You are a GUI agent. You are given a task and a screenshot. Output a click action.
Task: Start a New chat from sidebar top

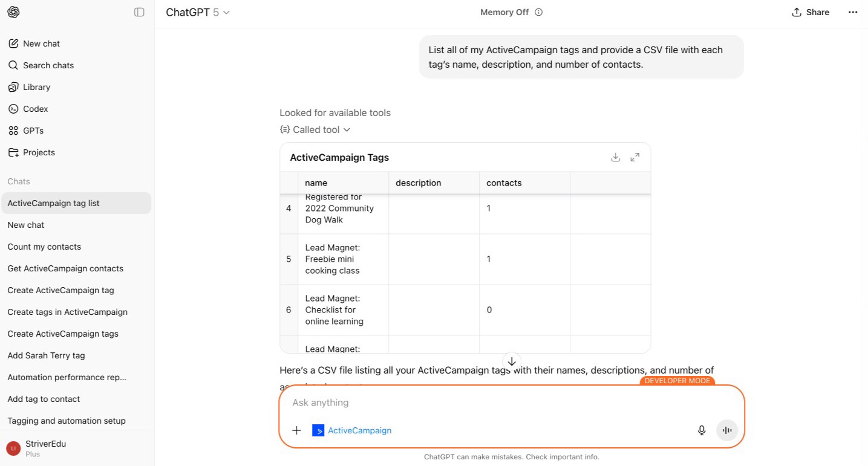click(41, 44)
